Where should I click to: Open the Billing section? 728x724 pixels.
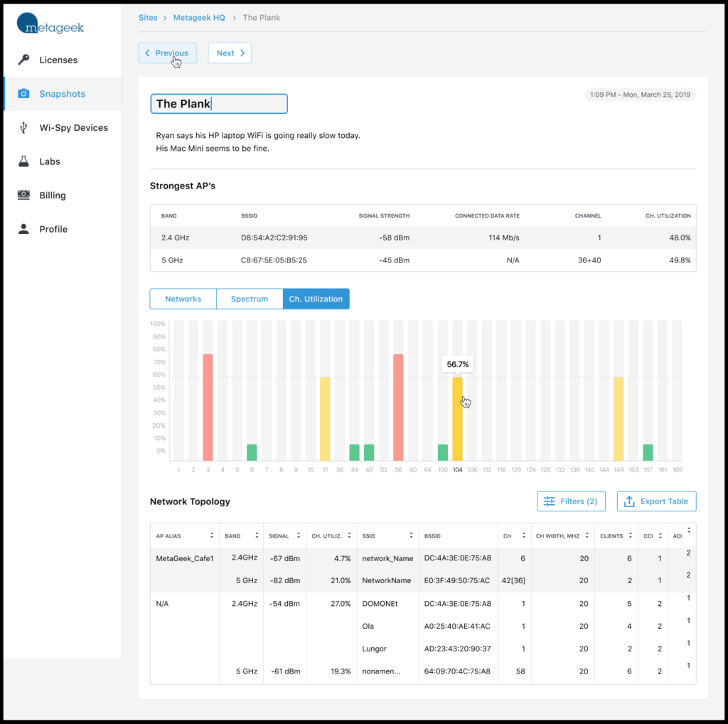coord(63,196)
